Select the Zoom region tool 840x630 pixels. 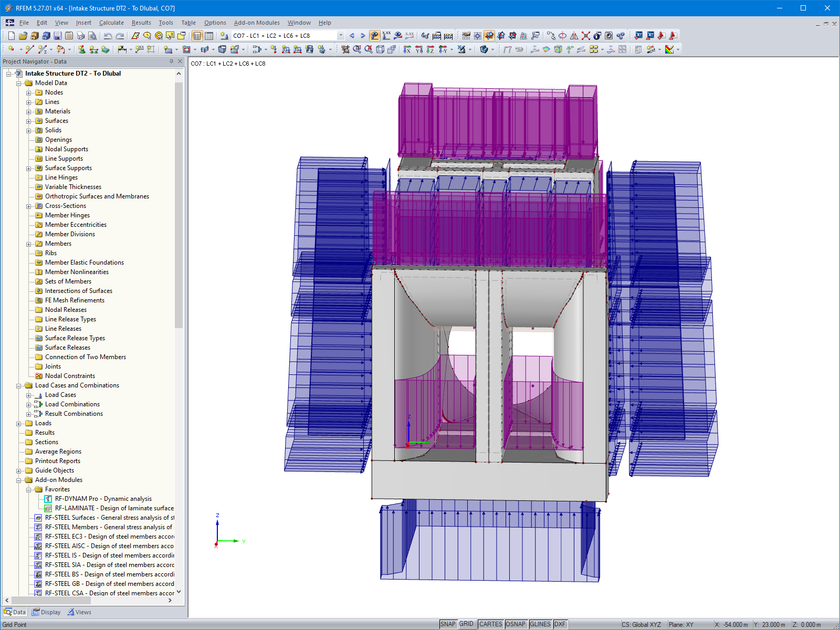(x=356, y=50)
